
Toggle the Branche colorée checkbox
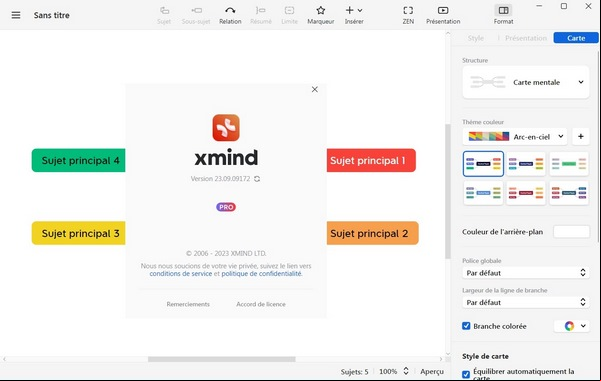click(466, 326)
